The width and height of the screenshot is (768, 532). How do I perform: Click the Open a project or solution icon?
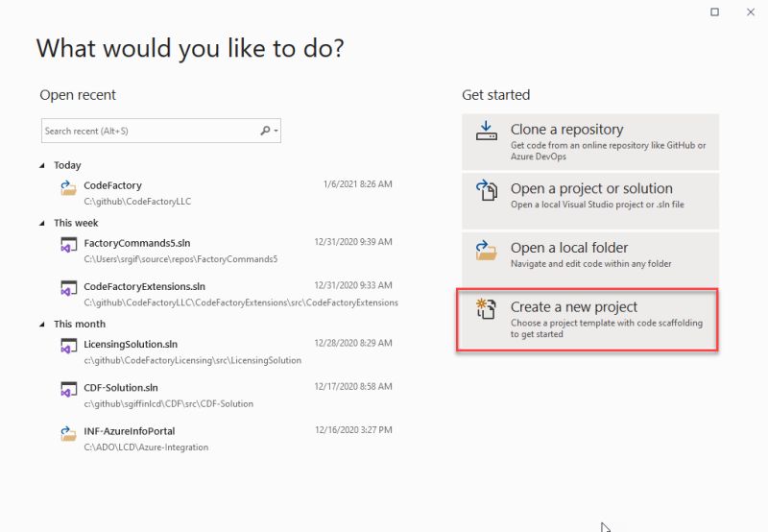487,190
